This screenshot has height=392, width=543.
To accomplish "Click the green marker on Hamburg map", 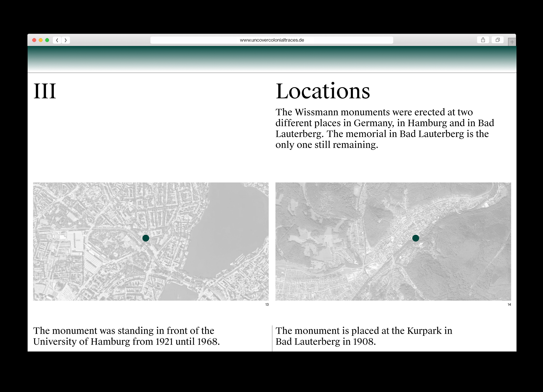I will (x=146, y=238).
